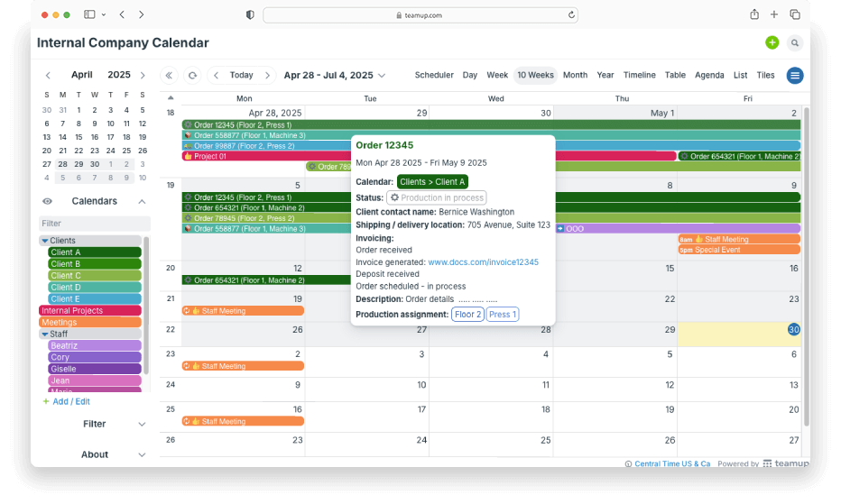Image resolution: width=841 pixels, height=504 pixels.
Task: Open the Apr 28 - Jul 4, 2025 date dropdown
Action: pos(334,76)
